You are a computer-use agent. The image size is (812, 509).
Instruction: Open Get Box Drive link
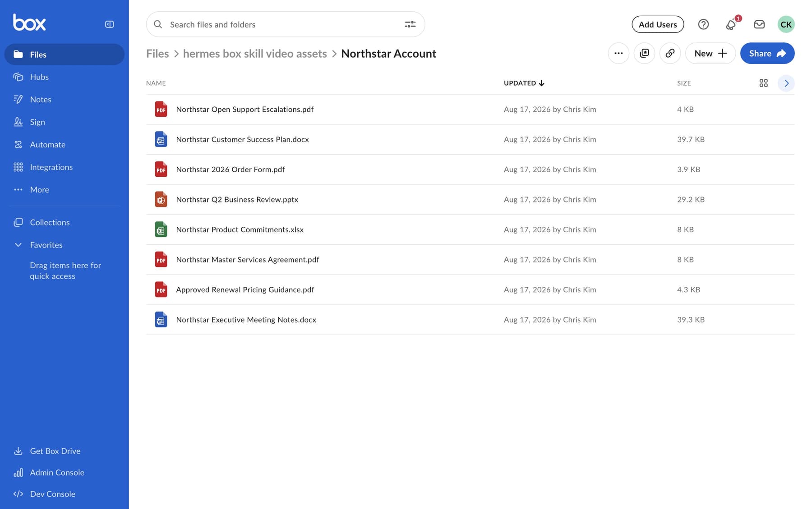64,451
